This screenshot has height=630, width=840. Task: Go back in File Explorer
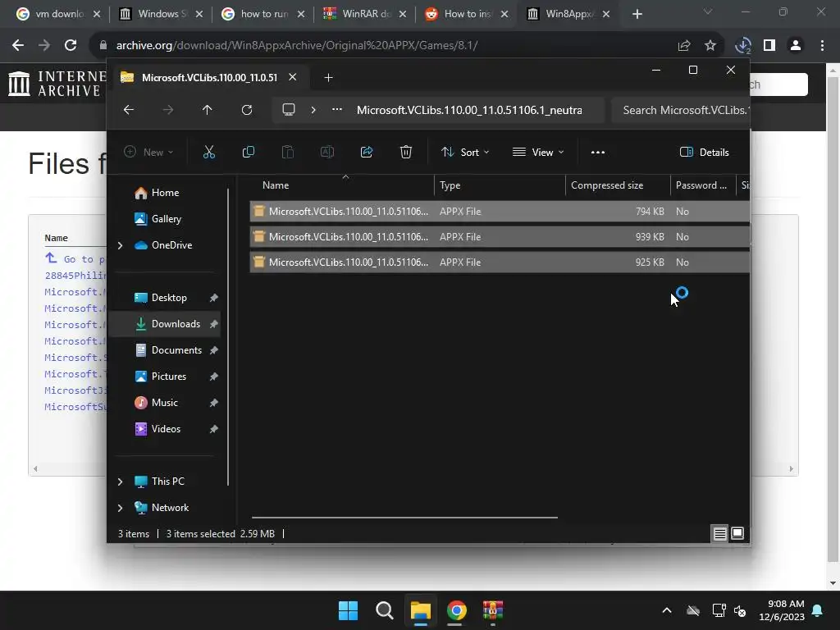pyautogui.click(x=129, y=110)
